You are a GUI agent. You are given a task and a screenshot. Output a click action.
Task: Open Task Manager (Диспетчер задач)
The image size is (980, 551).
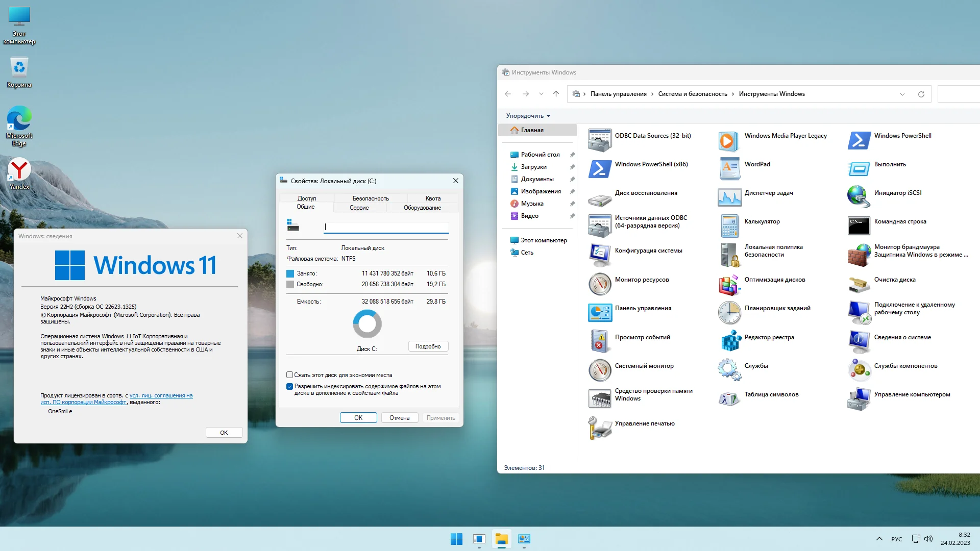click(730, 197)
